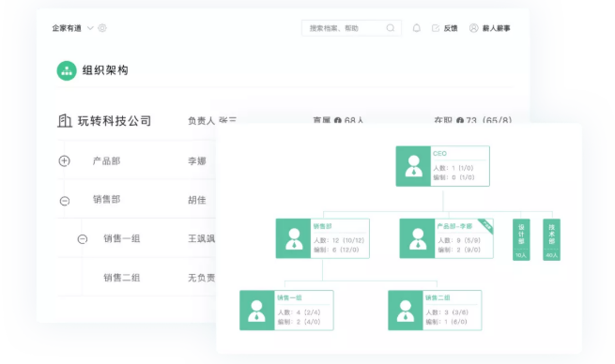This screenshot has width=615, height=364.
Task: Click the 销售一组 chart card avatar
Action: [257, 311]
